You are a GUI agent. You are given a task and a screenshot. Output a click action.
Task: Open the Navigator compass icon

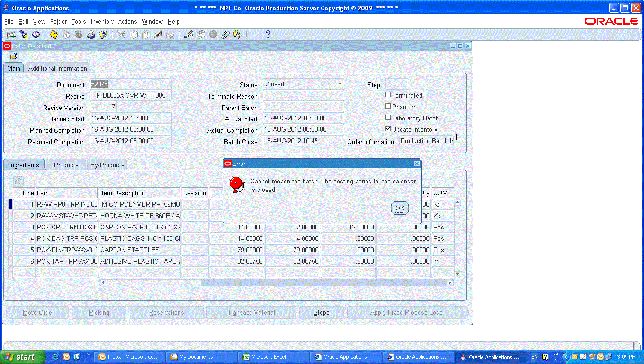coord(36,35)
